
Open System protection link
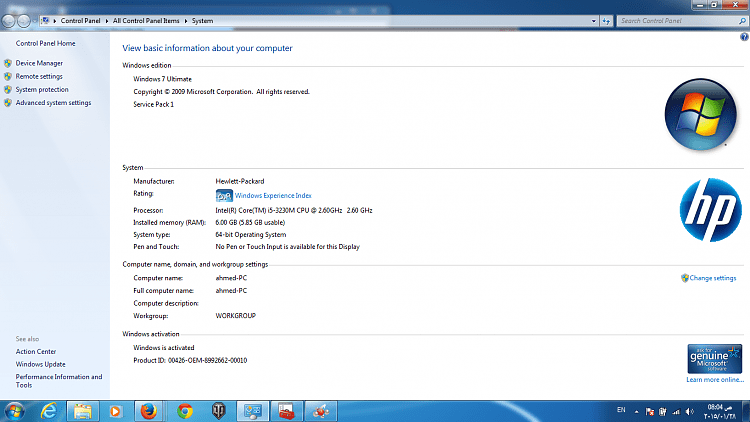pyautogui.click(x=42, y=89)
